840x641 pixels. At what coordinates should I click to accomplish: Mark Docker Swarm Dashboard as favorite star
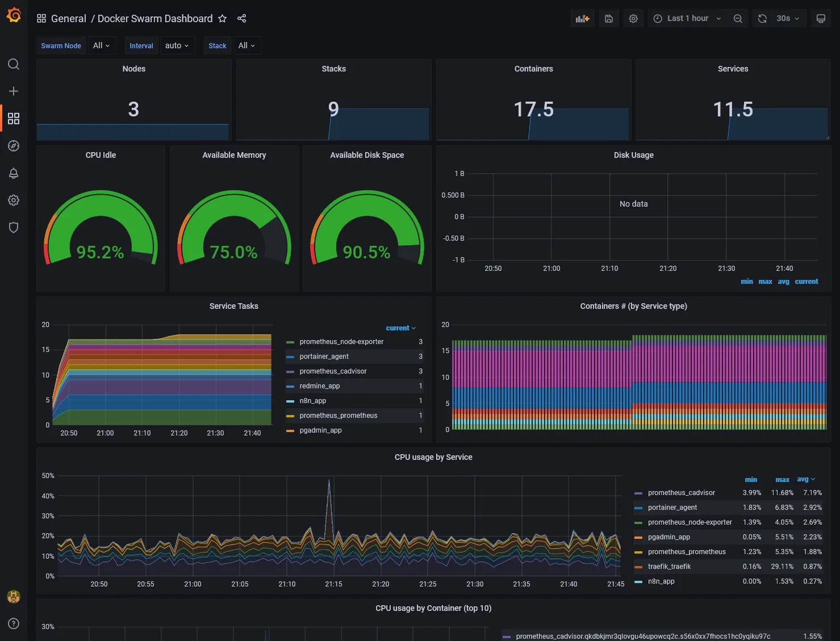point(223,18)
